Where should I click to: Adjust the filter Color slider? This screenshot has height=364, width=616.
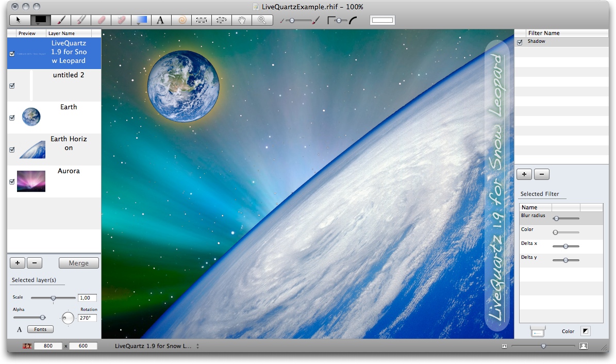(565, 233)
